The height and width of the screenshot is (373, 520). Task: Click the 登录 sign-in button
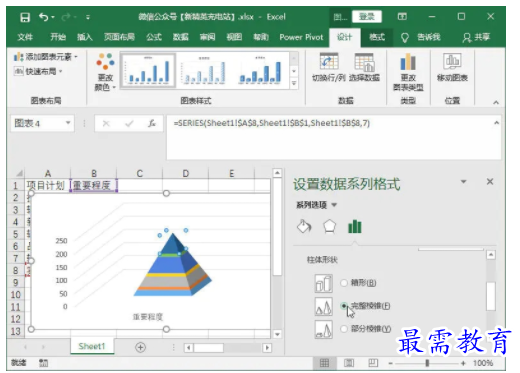pyautogui.click(x=367, y=16)
